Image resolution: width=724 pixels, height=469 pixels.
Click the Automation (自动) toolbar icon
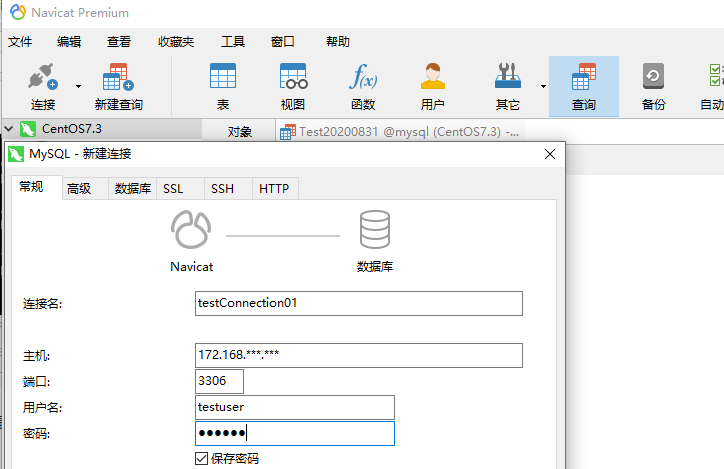[716, 75]
